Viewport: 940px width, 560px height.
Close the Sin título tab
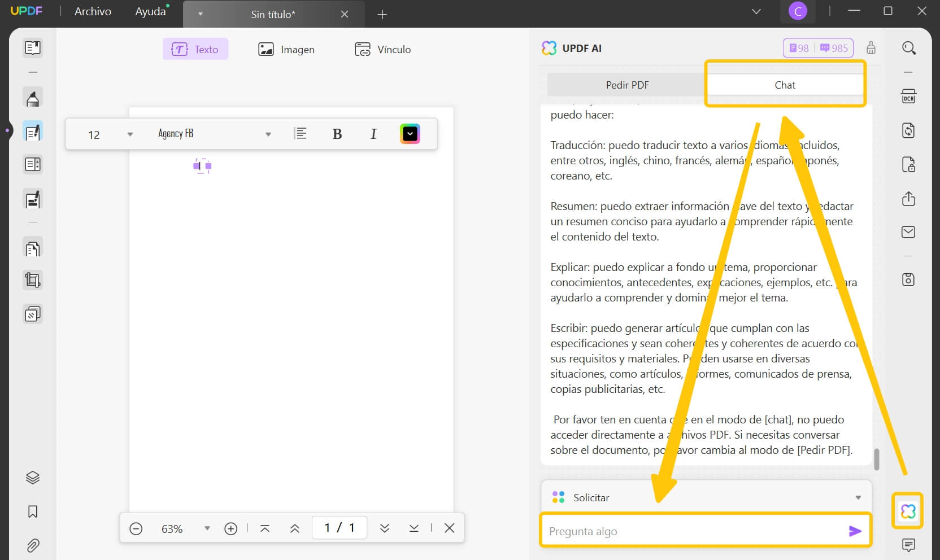[345, 14]
